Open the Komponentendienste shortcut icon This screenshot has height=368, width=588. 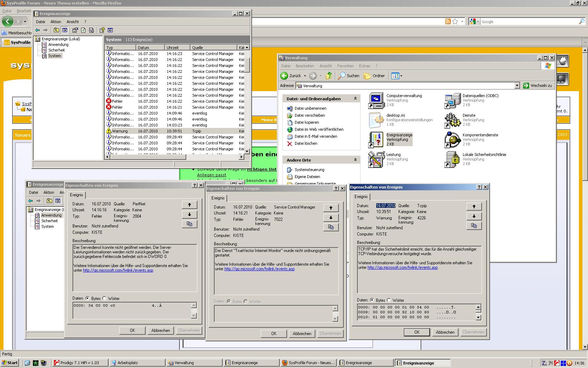point(453,140)
